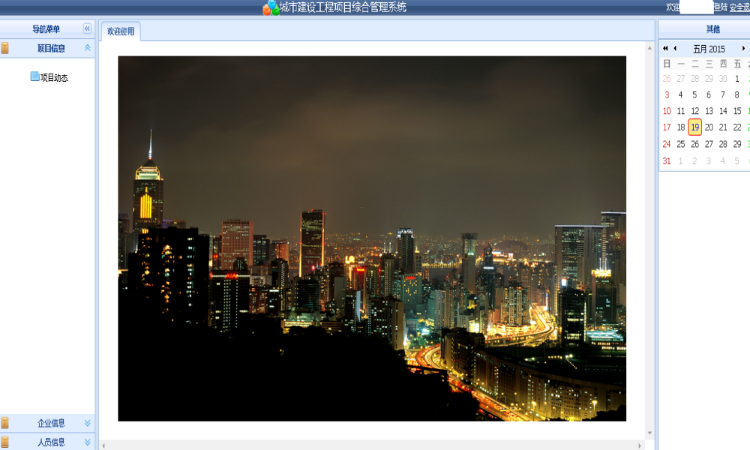
Task: Collapse the 项目信息 accordion chevron
Action: pos(88,48)
